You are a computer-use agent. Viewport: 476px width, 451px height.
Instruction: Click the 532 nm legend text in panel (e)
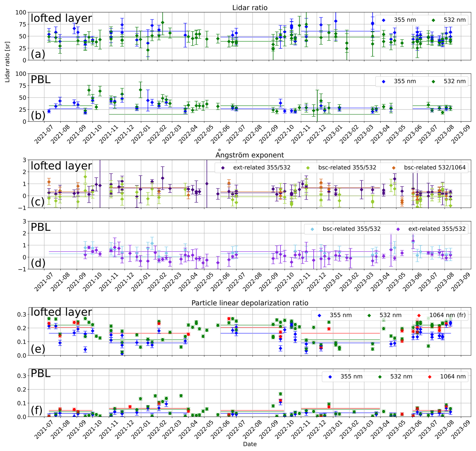(390, 315)
